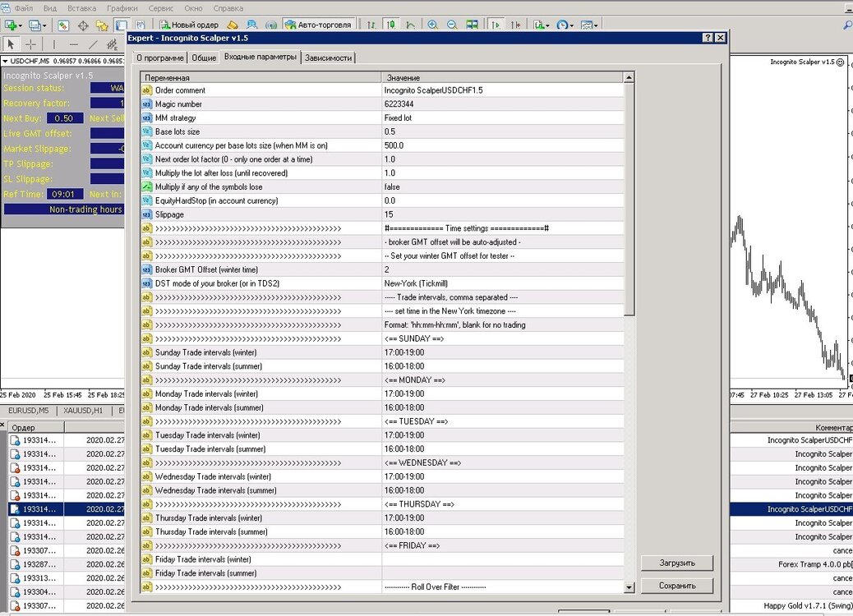Open the Файл menu

(x=23, y=8)
